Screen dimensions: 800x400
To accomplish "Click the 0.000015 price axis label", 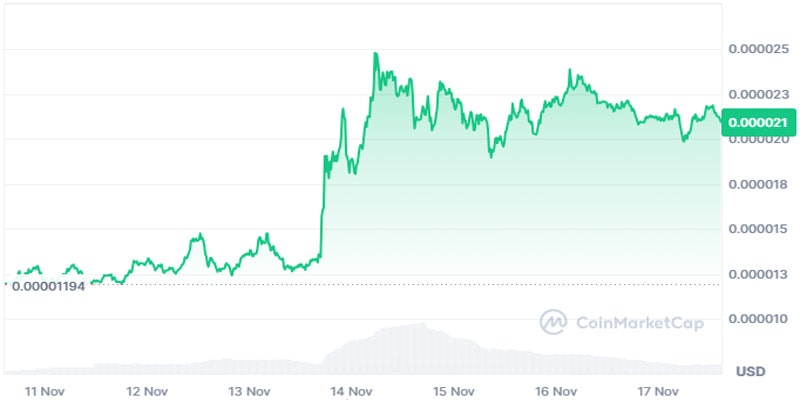I will pyautogui.click(x=759, y=229).
